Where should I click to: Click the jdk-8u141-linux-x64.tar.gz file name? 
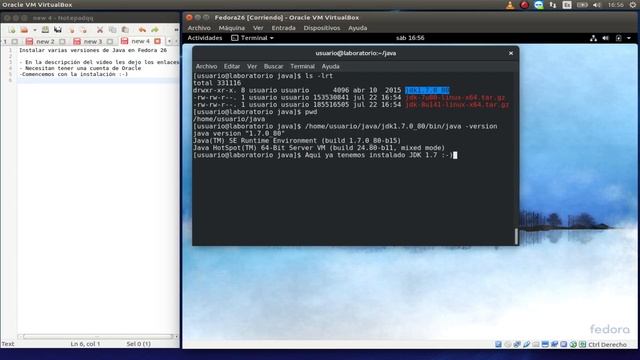tap(457, 105)
